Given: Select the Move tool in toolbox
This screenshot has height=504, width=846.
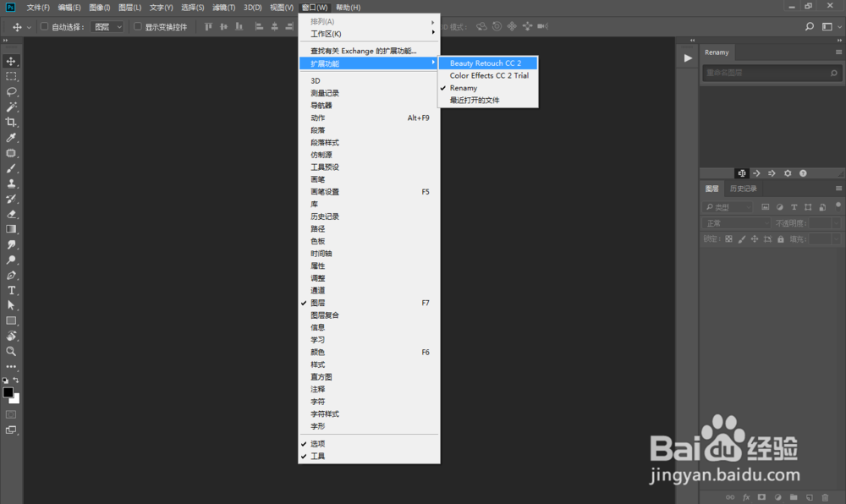Looking at the screenshot, I should 11,62.
